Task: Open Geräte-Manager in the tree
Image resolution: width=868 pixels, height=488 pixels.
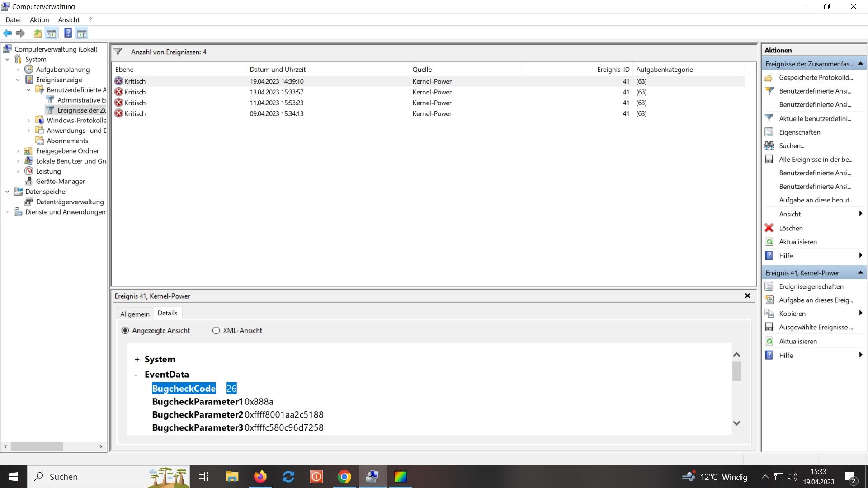Action: pyautogui.click(x=60, y=181)
